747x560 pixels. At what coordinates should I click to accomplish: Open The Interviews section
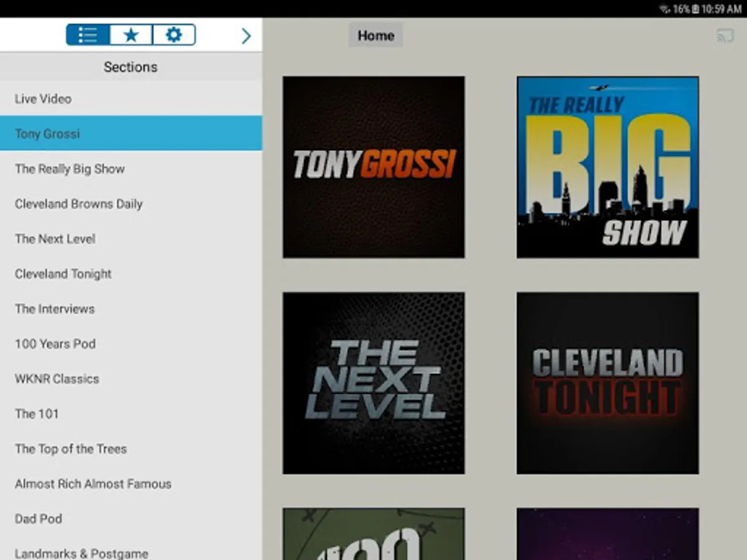[131, 309]
